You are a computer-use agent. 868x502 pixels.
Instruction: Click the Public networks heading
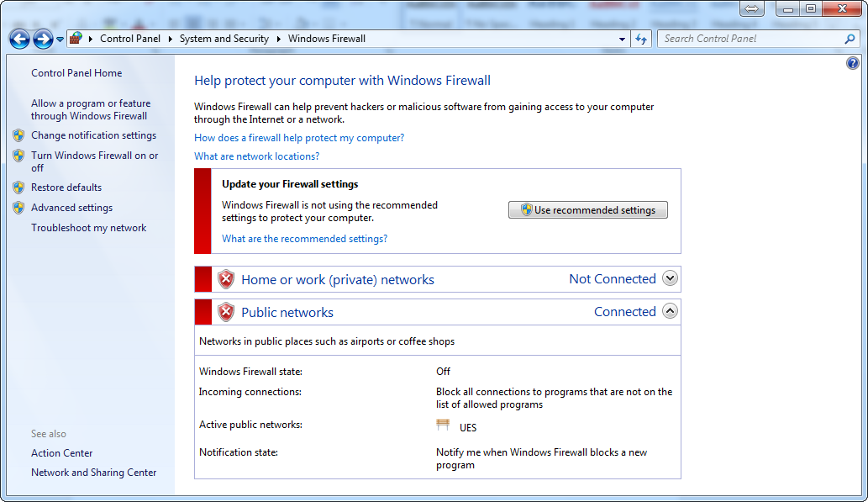287,313
